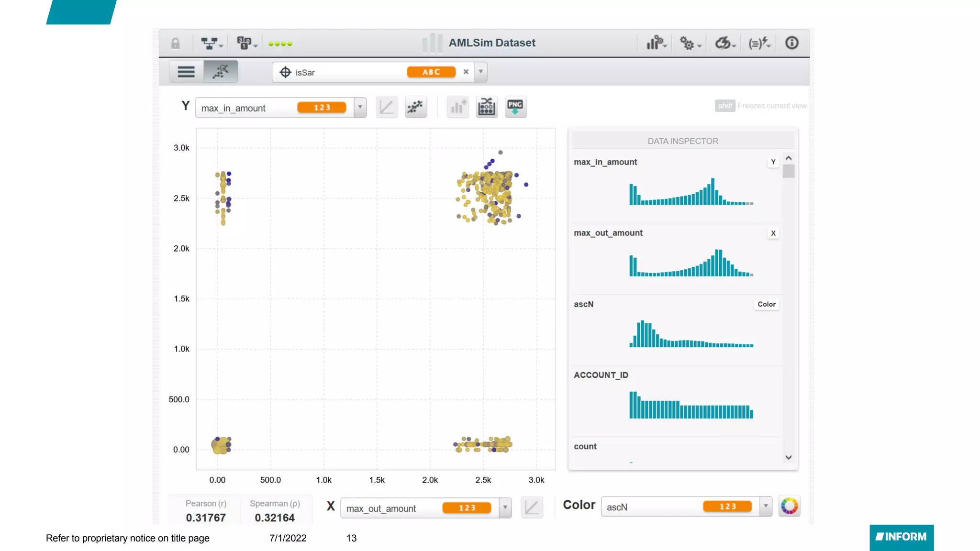This screenshot has height=551, width=980.
Task: Toggle Y axis scale icon next to max_in_amount
Action: coord(386,107)
